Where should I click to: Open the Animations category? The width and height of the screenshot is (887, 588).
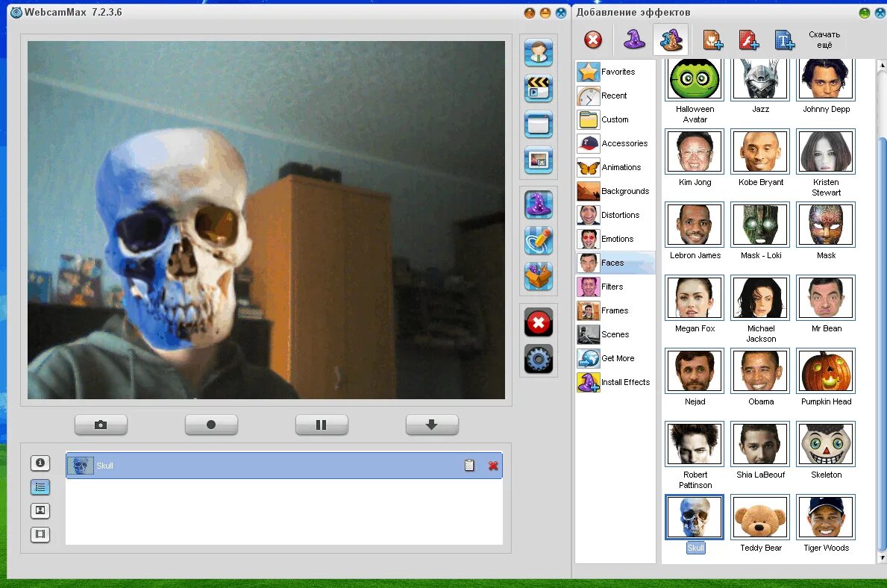tap(615, 167)
